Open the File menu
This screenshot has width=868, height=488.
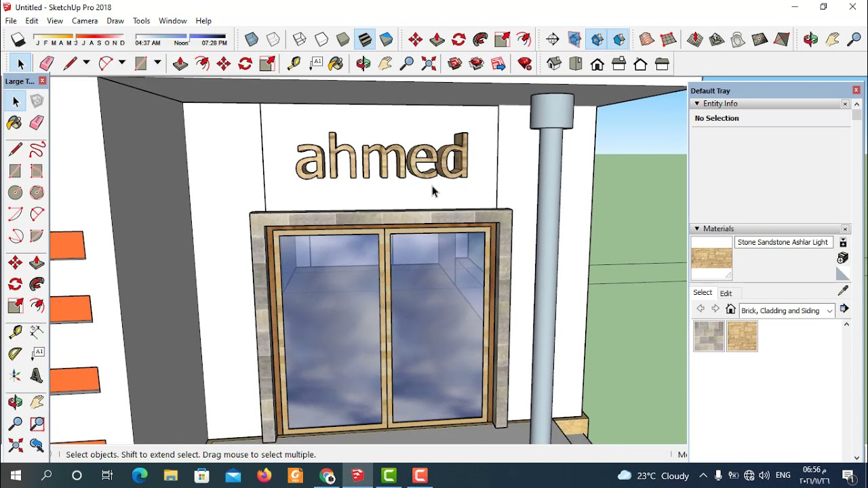coord(11,21)
